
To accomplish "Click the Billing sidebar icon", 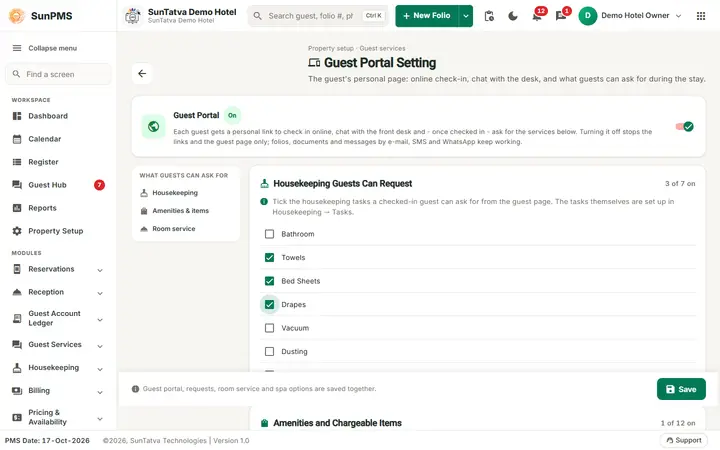I will point(17,391).
